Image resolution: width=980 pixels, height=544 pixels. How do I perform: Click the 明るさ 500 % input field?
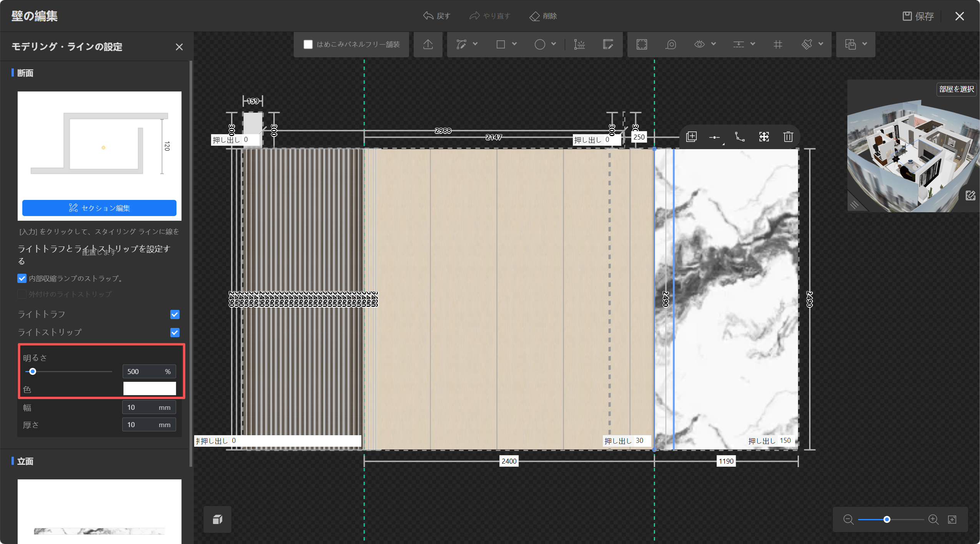pyautogui.click(x=149, y=372)
